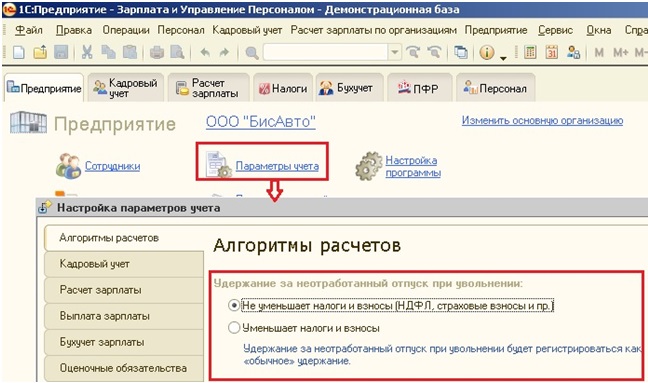This screenshot has width=648, height=383.
Task: Click 'Изменить основную организацию' link
Action: (542, 120)
